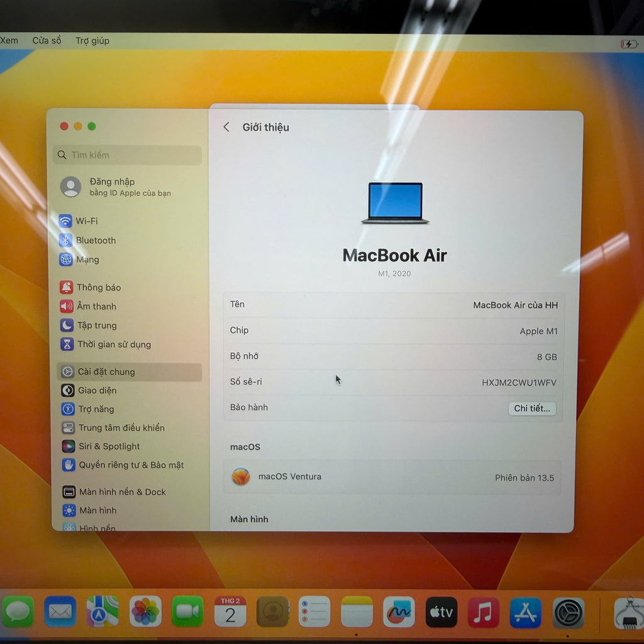Screen dimensions: 644x644
Task: Open Thông báo notifications settings
Action: [98, 287]
